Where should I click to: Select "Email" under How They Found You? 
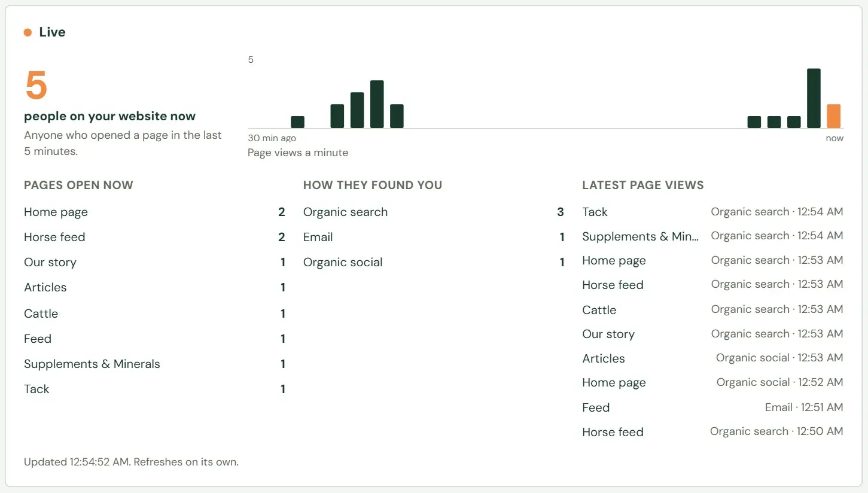point(318,238)
